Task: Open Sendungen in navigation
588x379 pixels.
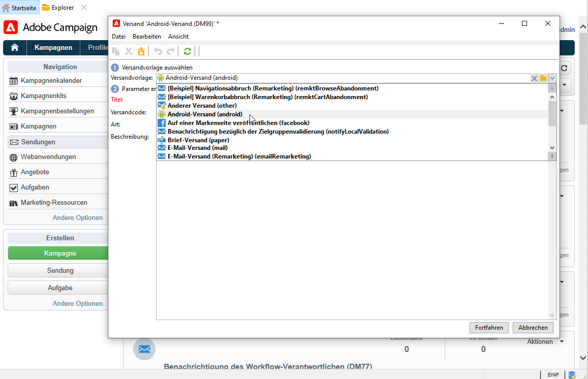Action: [x=58, y=142]
